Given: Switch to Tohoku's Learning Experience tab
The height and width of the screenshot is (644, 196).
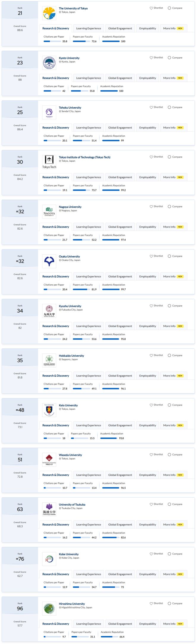Looking at the screenshot, I should click(x=88, y=128).
